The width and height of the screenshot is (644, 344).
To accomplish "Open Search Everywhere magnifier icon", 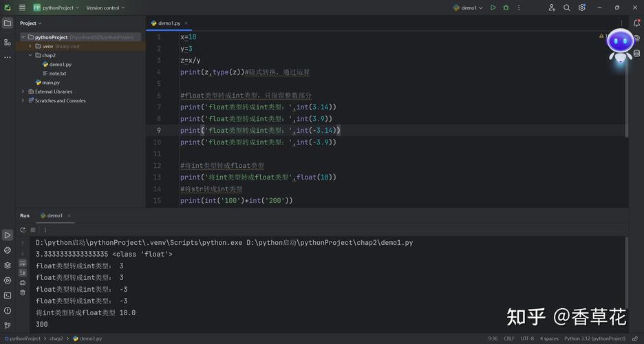I will (567, 8).
